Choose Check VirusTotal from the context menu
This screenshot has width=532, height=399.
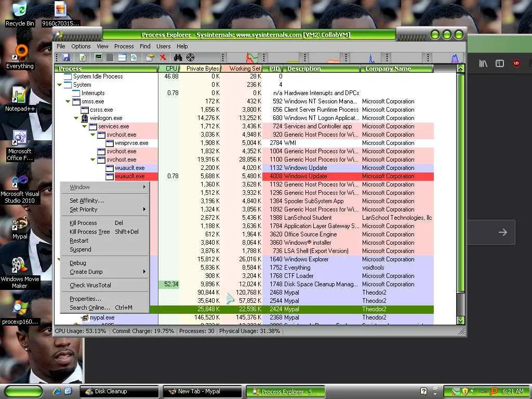tap(105, 285)
